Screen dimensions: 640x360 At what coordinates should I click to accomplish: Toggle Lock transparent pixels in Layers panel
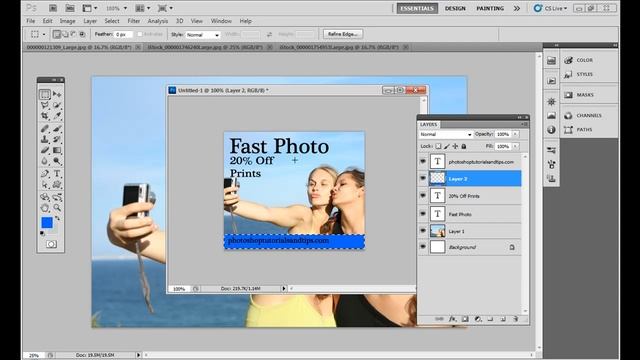(438, 146)
